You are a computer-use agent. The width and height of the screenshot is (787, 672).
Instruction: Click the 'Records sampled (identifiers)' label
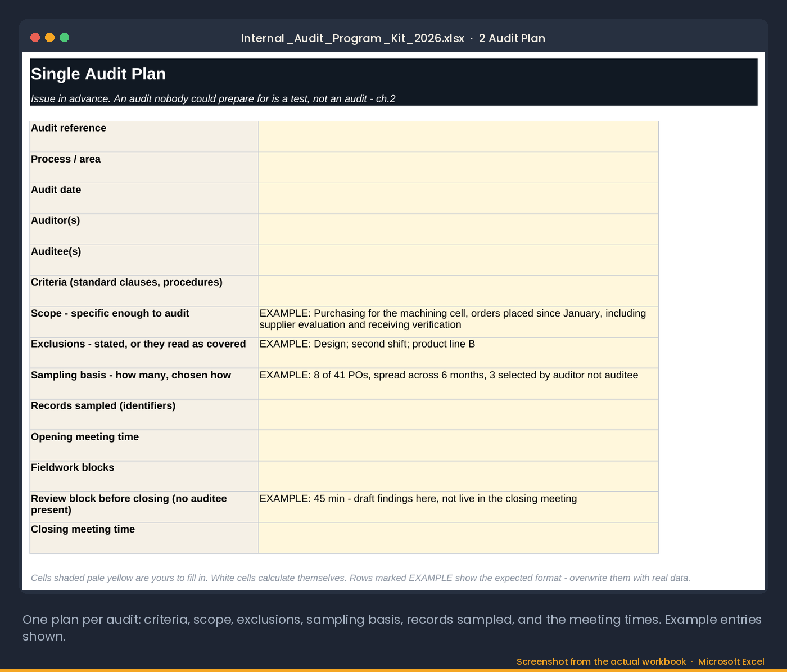tap(144, 415)
